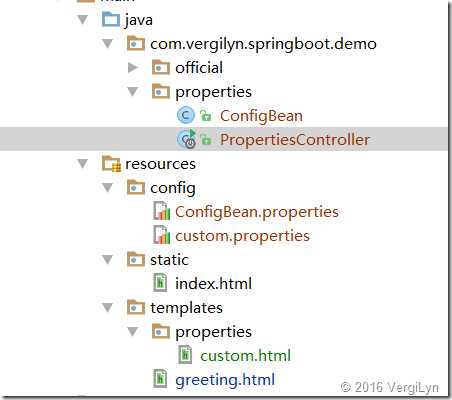Click the green lock icon beside ConfigBean
The width and height of the screenshot is (452, 400).
[206, 116]
